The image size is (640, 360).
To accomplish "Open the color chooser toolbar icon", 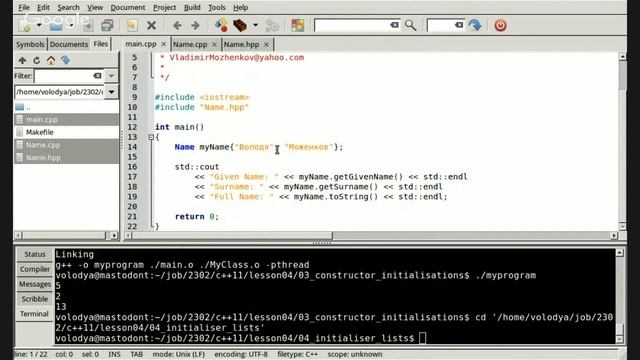I will (298, 26).
